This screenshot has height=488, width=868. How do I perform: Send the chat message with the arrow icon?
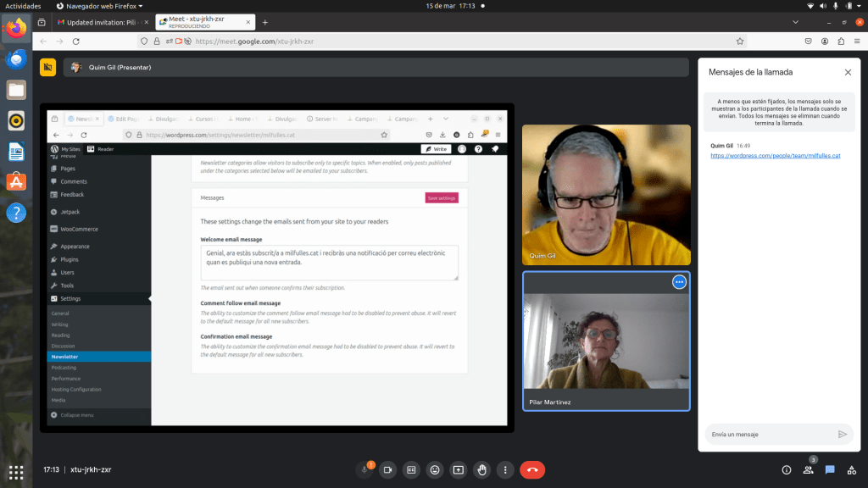click(842, 434)
